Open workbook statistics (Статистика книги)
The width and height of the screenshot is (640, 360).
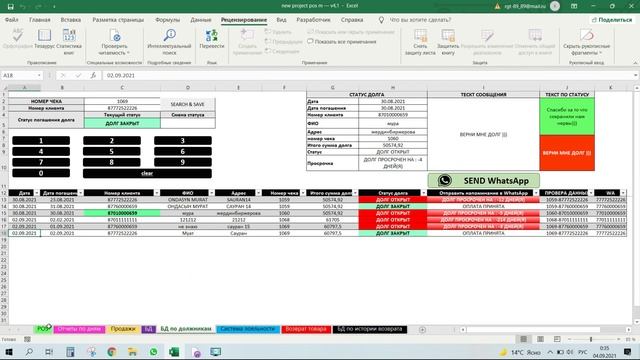(69, 42)
